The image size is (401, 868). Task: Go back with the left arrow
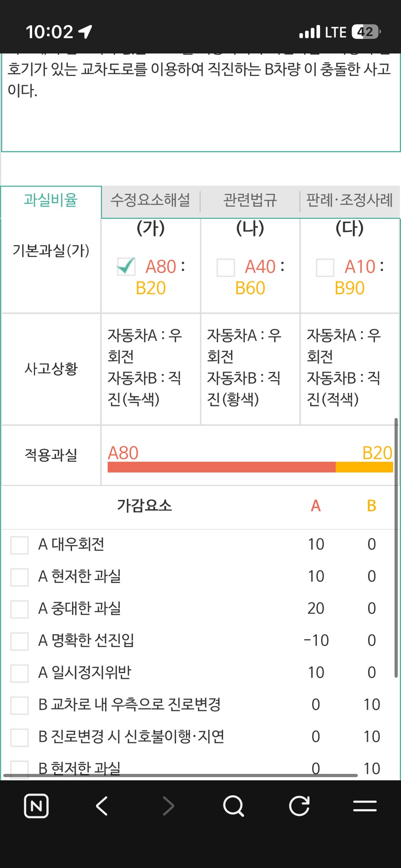point(102,806)
